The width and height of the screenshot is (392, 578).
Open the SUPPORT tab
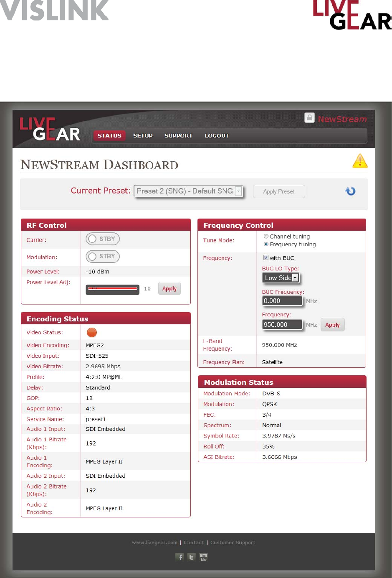tap(178, 135)
